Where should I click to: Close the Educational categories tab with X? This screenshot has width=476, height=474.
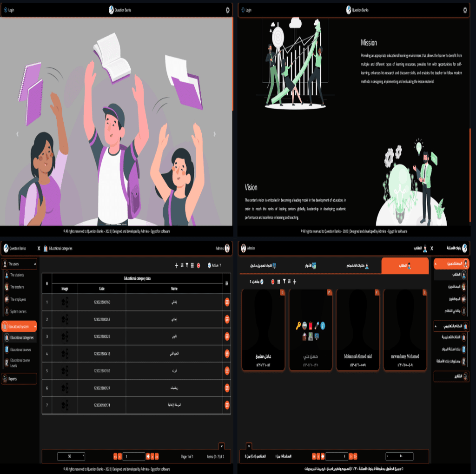point(39,248)
